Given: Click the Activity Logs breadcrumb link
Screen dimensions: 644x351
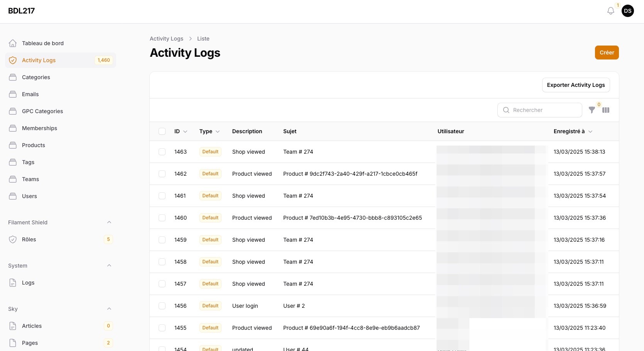Looking at the screenshot, I should 166,39.
